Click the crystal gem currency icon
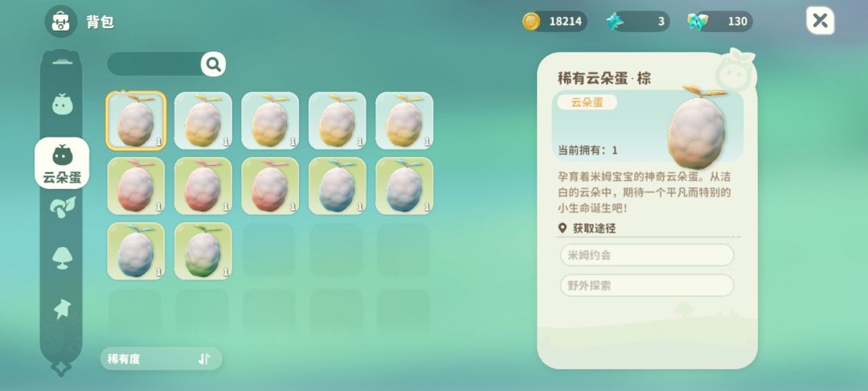 697,22
